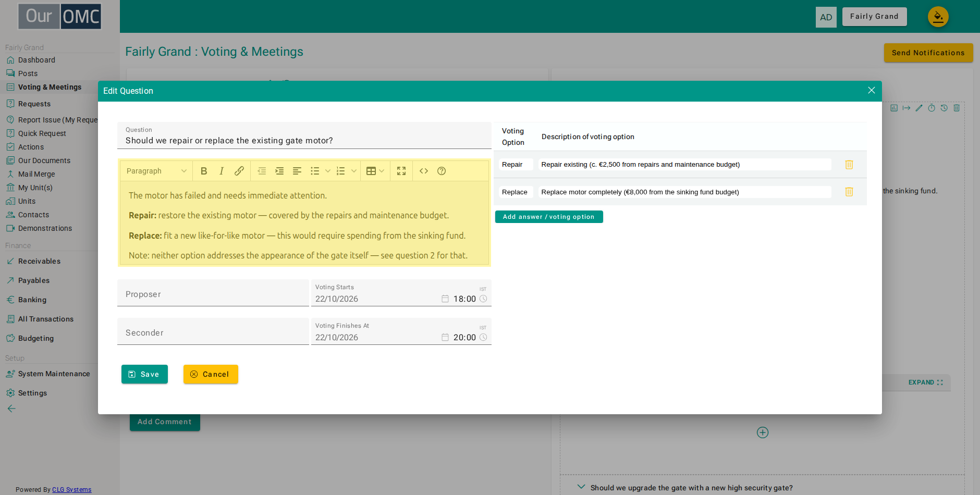Click add circle plus in background
Screen dimensions: 980x495
point(763,432)
